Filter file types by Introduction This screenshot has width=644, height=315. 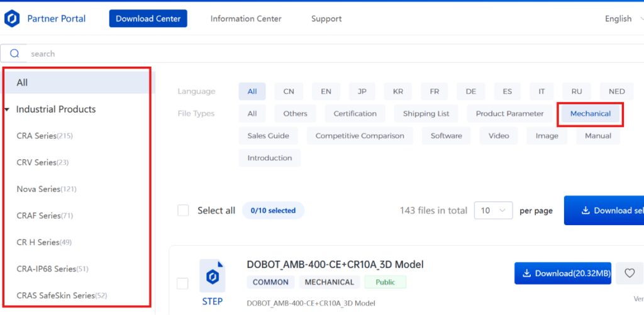tap(270, 158)
